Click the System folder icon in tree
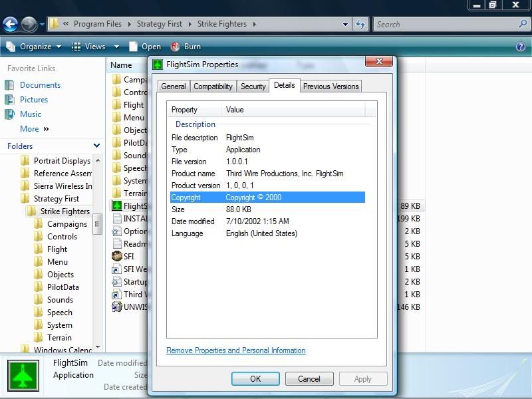Image resolution: width=532 pixels, height=399 pixels. (x=39, y=325)
